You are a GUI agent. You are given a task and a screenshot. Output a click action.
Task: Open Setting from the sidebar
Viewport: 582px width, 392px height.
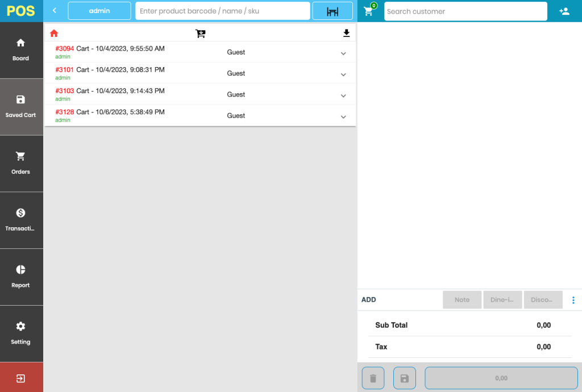[x=21, y=333]
